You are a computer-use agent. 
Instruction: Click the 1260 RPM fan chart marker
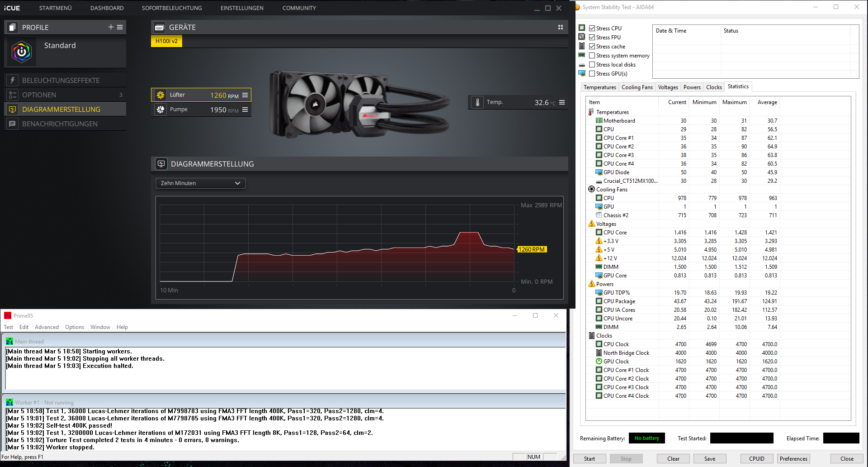click(x=532, y=249)
